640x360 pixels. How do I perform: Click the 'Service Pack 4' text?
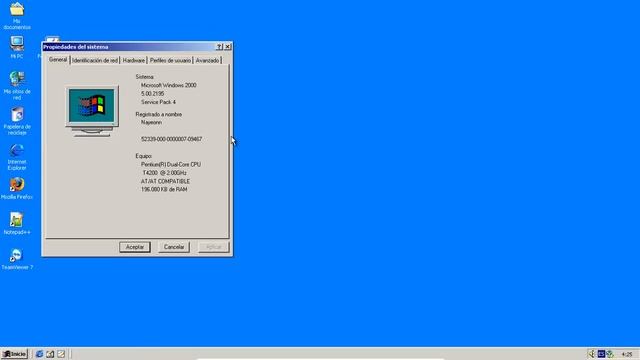point(158,102)
